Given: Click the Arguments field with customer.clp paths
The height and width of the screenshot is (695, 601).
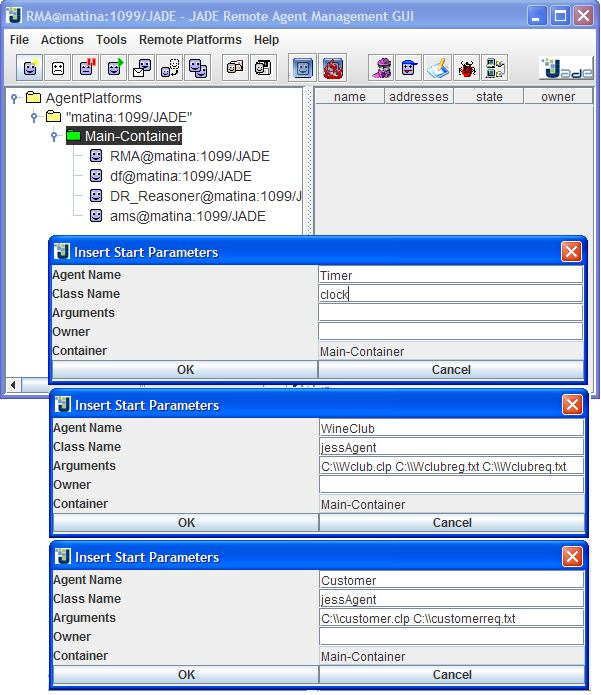Looking at the screenshot, I should pyautogui.click(x=451, y=618).
